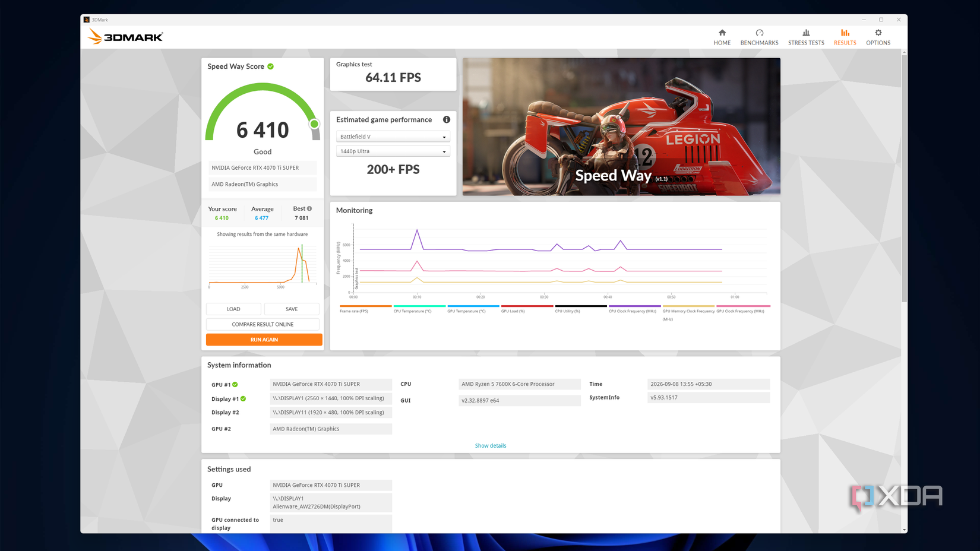Toggle the GPU Load (%) legend series
Image resolution: width=980 pixels, height=551 pixels.
click(527, 309)
